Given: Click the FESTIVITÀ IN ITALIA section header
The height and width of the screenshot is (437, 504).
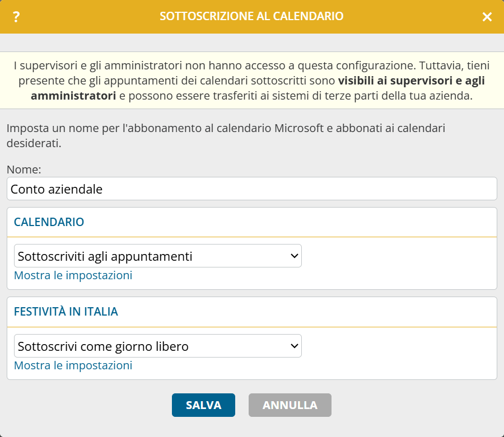Looking at the screenshot, I should [x=66, y=312].
